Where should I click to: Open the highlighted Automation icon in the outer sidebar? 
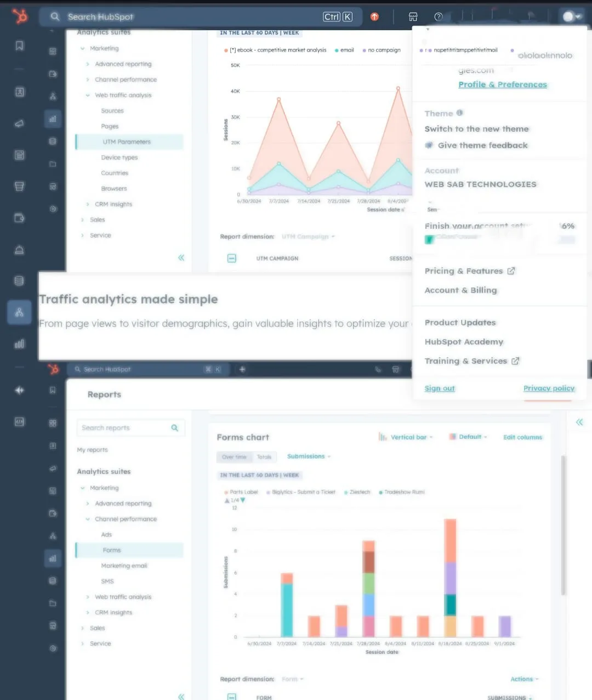click(19, 313)
